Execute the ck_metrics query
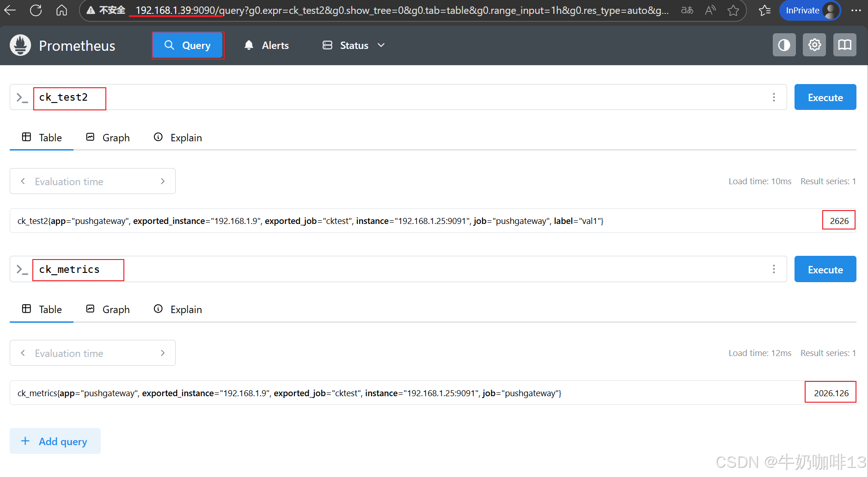The height and width of the screenshot is (477, 868). [825, 269]
